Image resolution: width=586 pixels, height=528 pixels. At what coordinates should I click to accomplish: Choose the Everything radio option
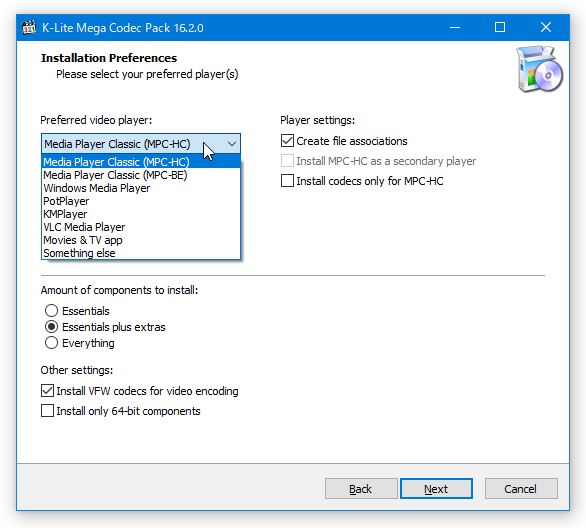[x=51, y=343]
